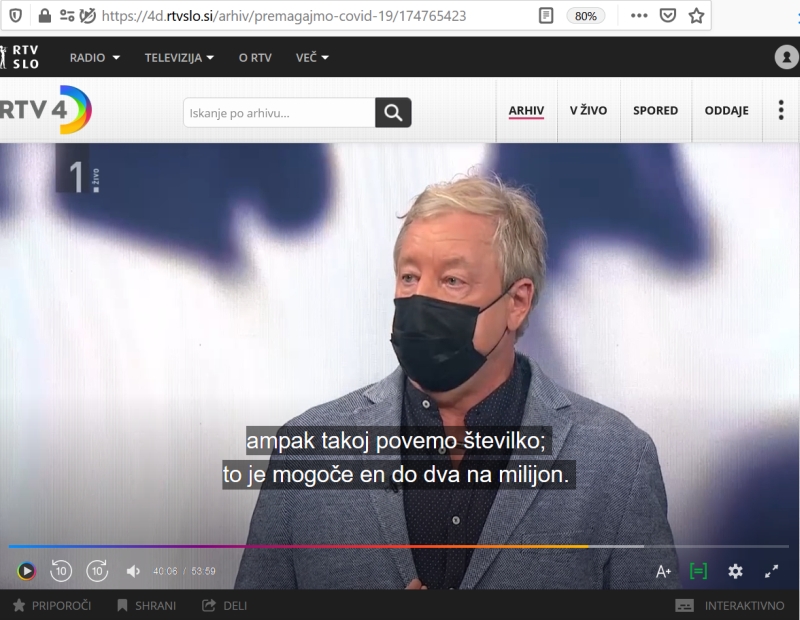Skip forward 10 seconds
The height and width of the screenshot is (620, 800).
(97, 571)
